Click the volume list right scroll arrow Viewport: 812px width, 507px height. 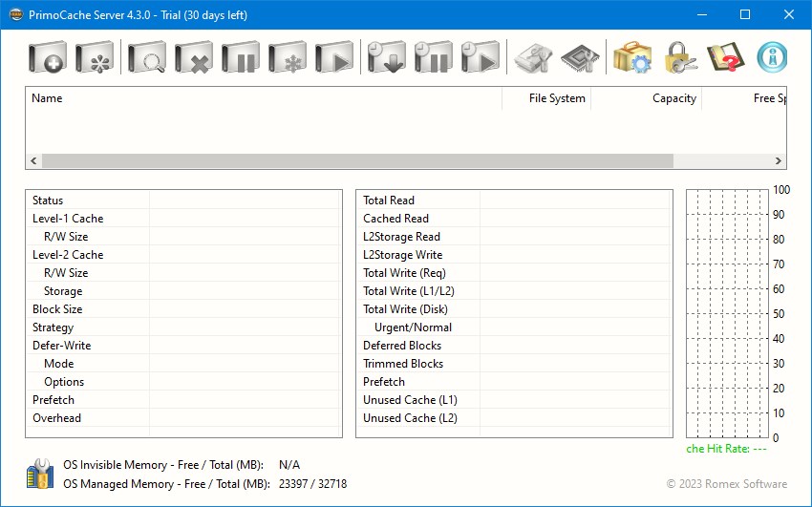click(x=779, y=161)
